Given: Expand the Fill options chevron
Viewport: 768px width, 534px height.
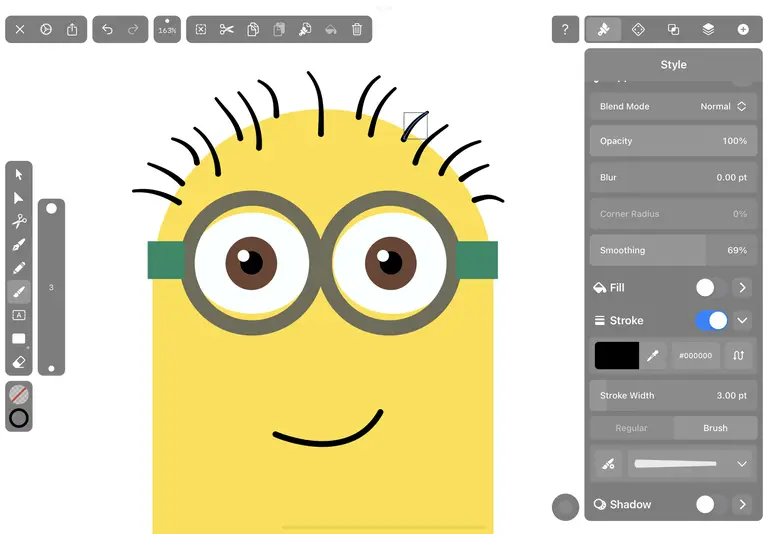Looking at the screenshot, I should pyautogui.click(x=743, y=288).
